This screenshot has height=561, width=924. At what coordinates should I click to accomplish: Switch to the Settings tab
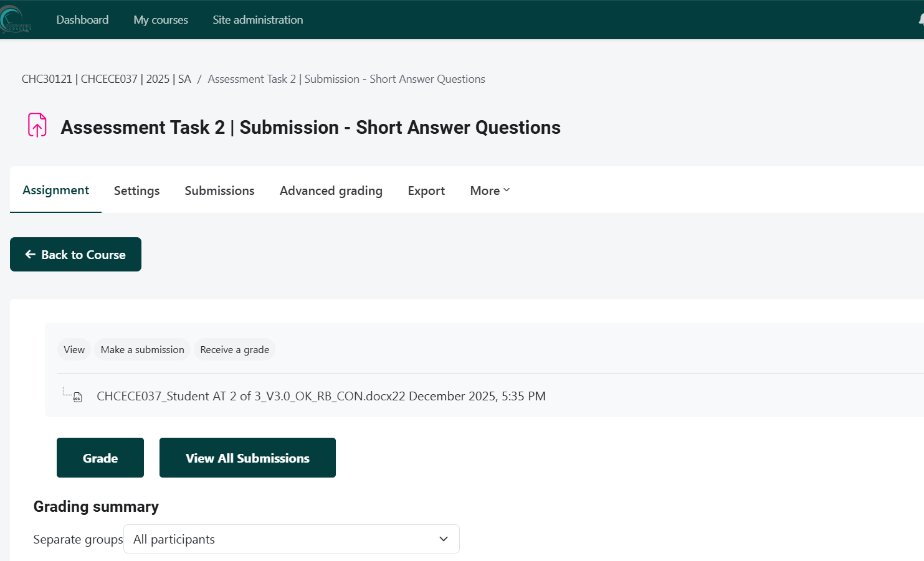(136, 191)
